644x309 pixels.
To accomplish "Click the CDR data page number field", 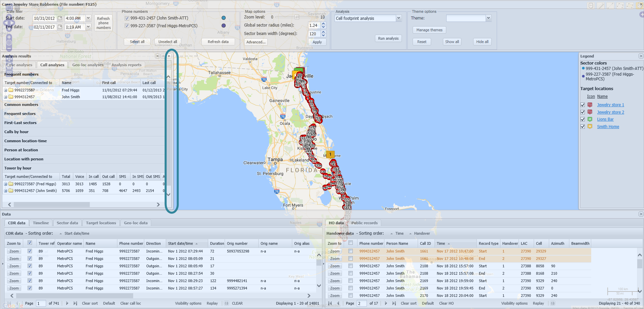I will pos(41,303).
